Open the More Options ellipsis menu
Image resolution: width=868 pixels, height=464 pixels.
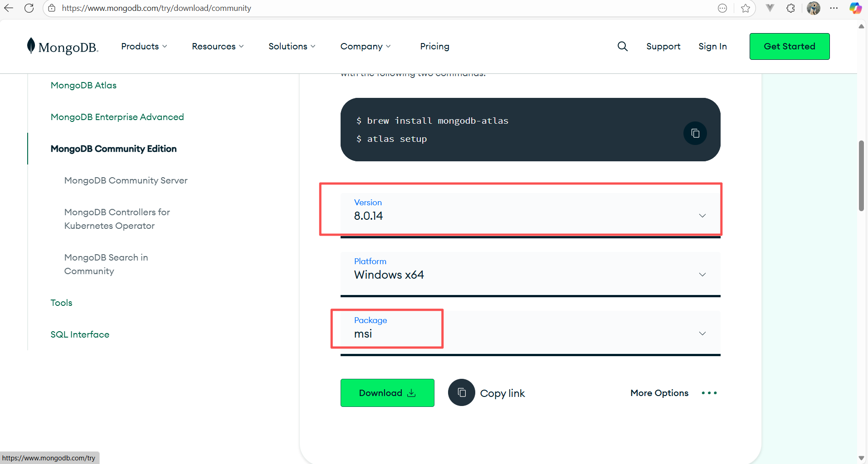(709, 393)
